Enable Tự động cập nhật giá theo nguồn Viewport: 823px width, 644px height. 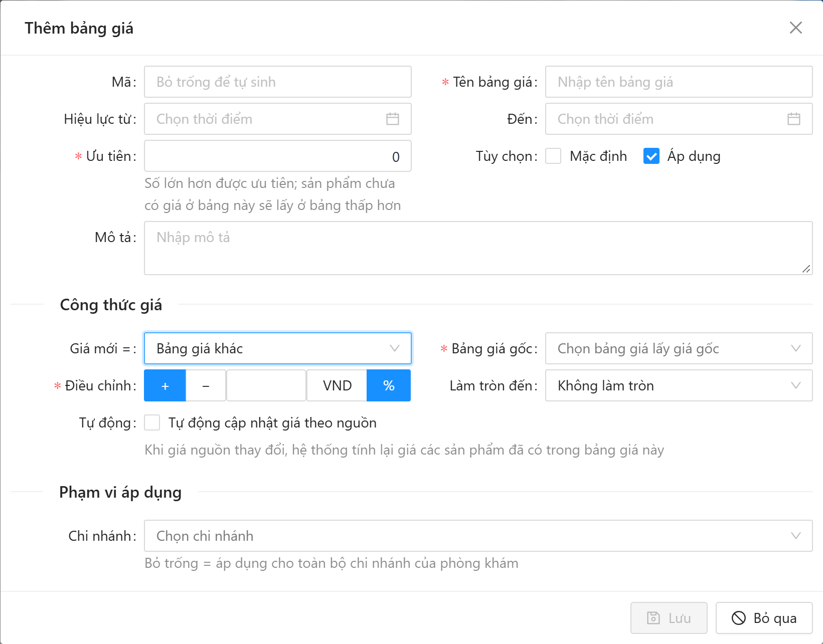click(x=152, y=422)
